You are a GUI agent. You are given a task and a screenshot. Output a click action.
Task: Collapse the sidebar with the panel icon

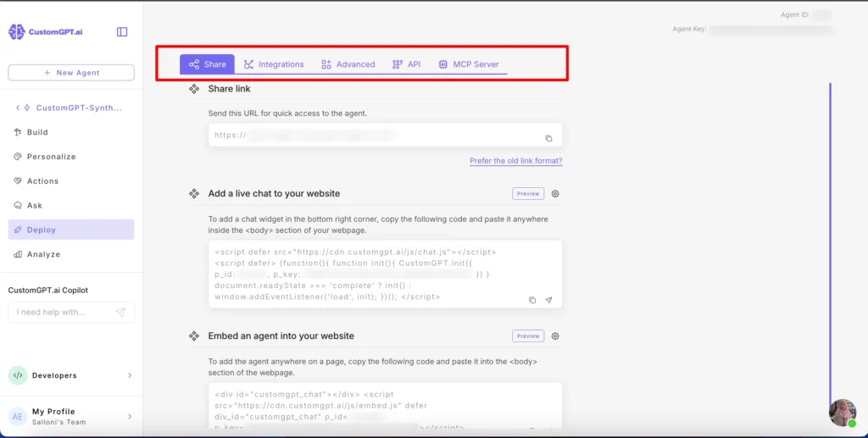tap(122, 32)
